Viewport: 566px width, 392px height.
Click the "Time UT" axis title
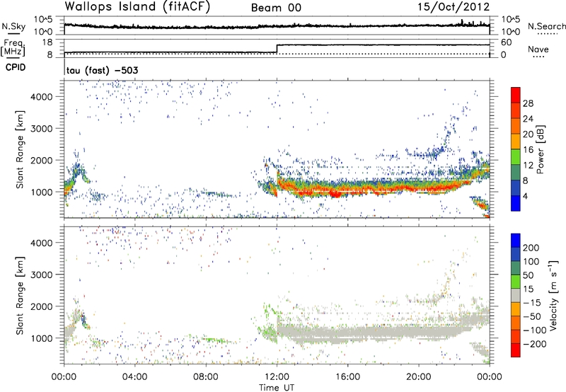pyautogui.click(x=277, y=388)
